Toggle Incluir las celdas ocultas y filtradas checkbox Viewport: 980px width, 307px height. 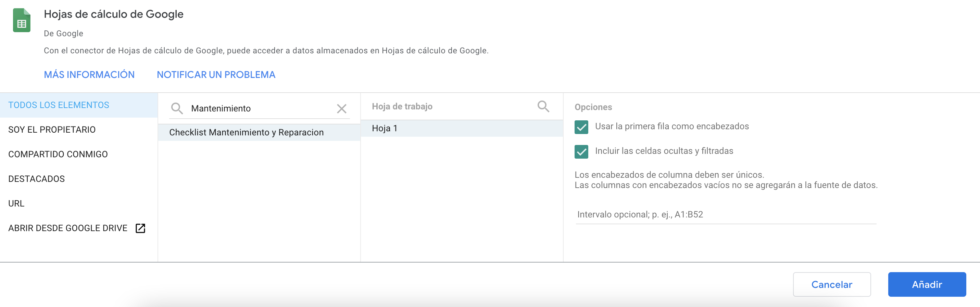coord(581,151)
